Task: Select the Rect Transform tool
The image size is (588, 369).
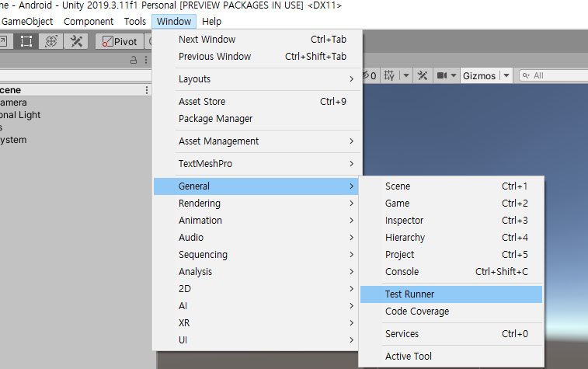Action: [x=26, y=41]
